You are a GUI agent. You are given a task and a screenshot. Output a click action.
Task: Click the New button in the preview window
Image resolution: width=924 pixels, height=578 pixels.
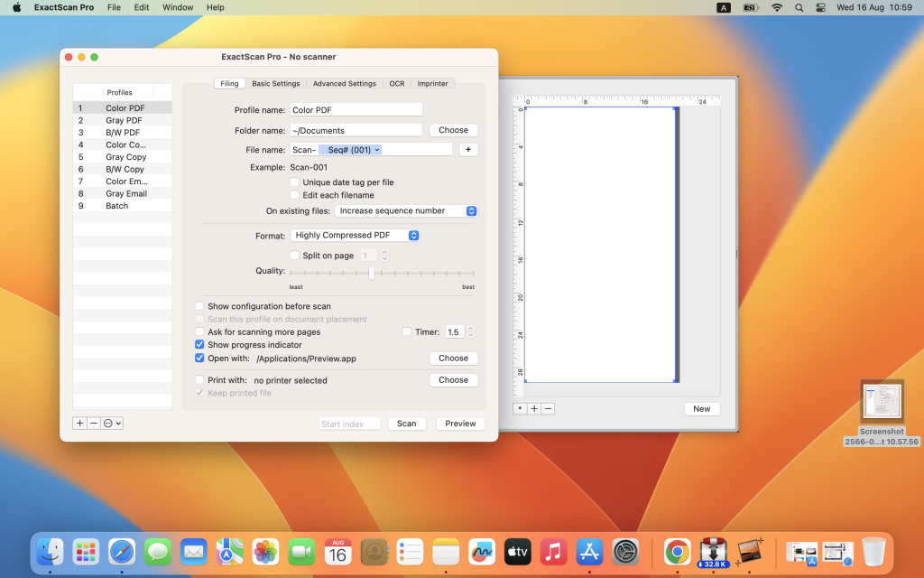click(x=701, y=409)
